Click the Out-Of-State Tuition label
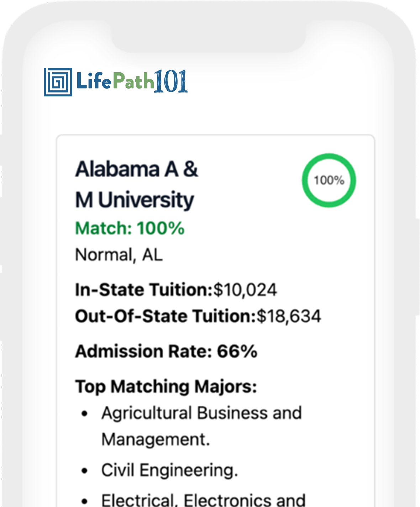The width and height of the screenshot is (420, 507). [x=166, y=316]
